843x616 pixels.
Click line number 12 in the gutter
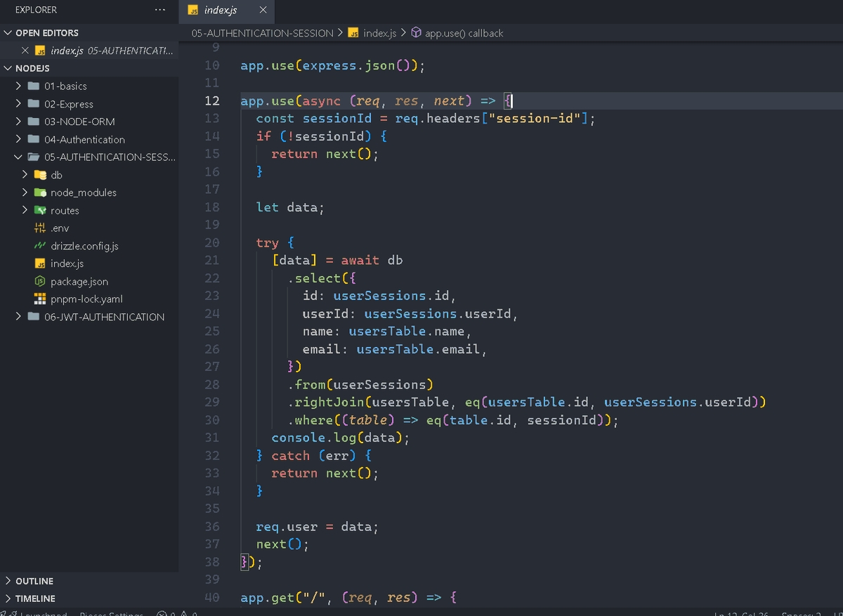pyautogui.click(x=211, y=100)
